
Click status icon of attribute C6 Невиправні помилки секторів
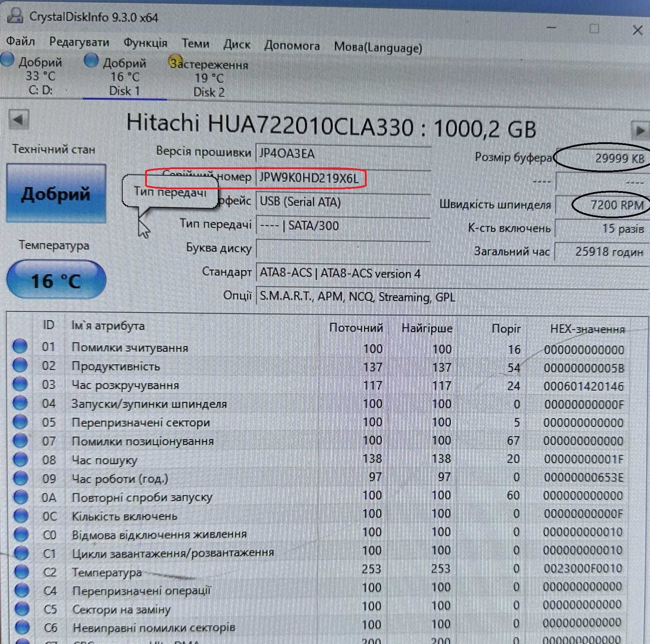point(23,627)
